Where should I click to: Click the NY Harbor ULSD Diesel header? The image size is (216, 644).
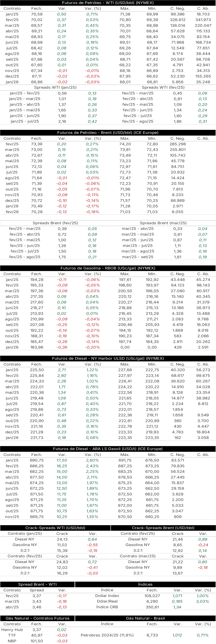click(108, 359)
